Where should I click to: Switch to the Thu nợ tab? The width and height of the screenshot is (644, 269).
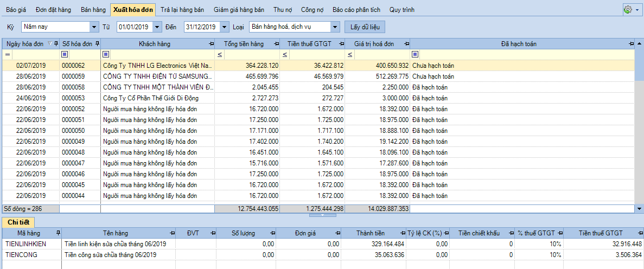(x=283, y=9)
